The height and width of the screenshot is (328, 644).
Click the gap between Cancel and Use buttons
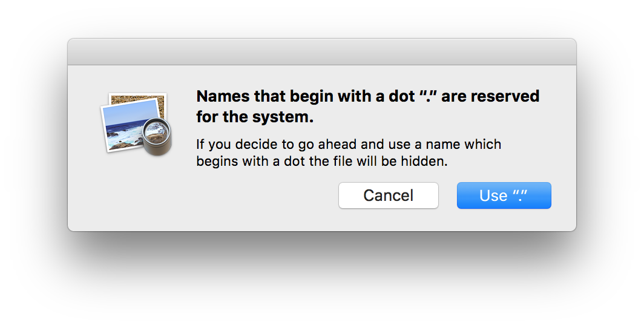[447, 195]
